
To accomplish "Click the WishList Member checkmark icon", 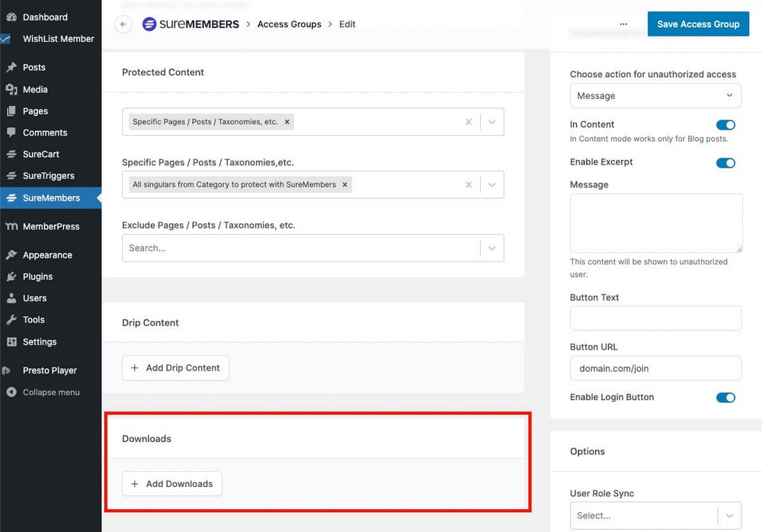I will coord(5,38).
